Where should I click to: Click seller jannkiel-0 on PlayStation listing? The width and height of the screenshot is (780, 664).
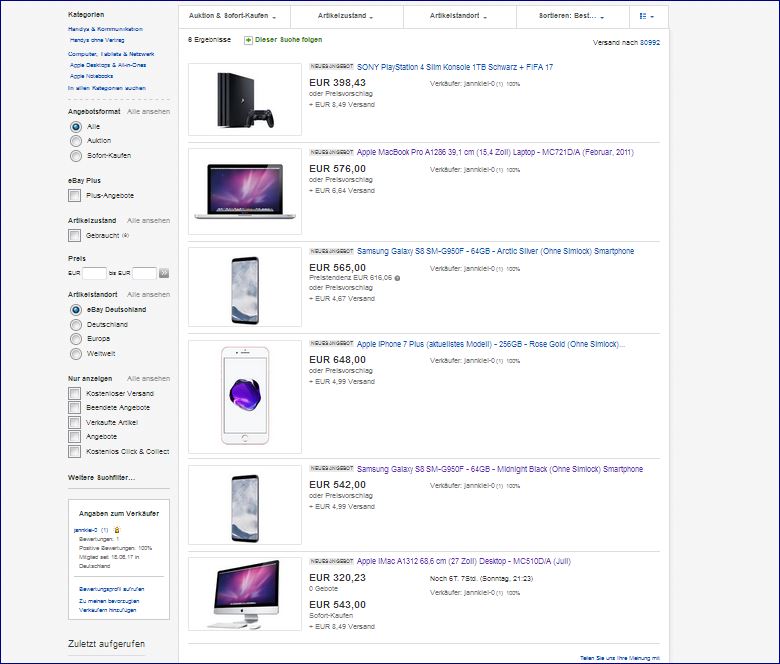[x=480, y=84]
